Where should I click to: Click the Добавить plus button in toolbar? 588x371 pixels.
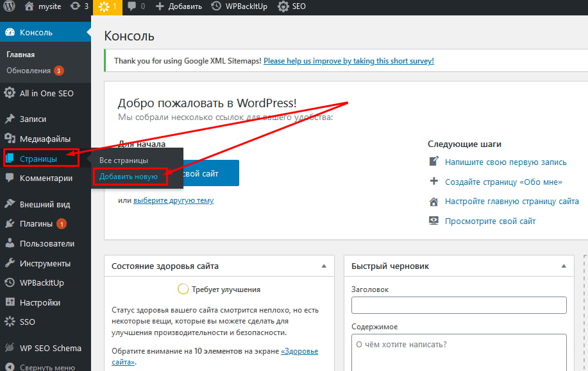tap(179, 7)
